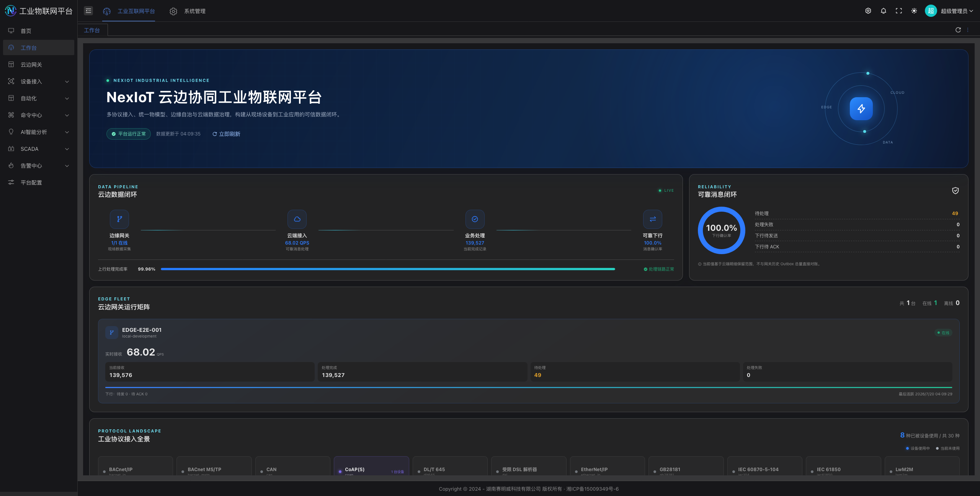The width and height of the screenshot is (980, 496).
Task: Click the EDGE-E2E-001 gateway progress bar
Action: (x=529, y=387)
